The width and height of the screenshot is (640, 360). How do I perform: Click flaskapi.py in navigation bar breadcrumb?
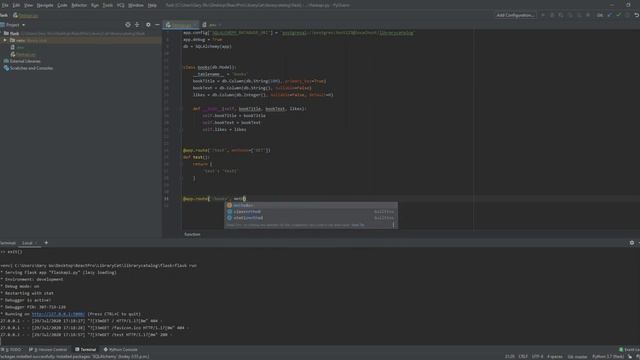click(x=26, y=15)
